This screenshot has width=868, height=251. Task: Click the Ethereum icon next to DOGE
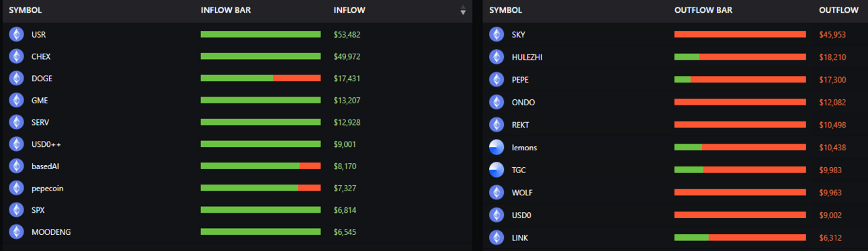[16, 79]
